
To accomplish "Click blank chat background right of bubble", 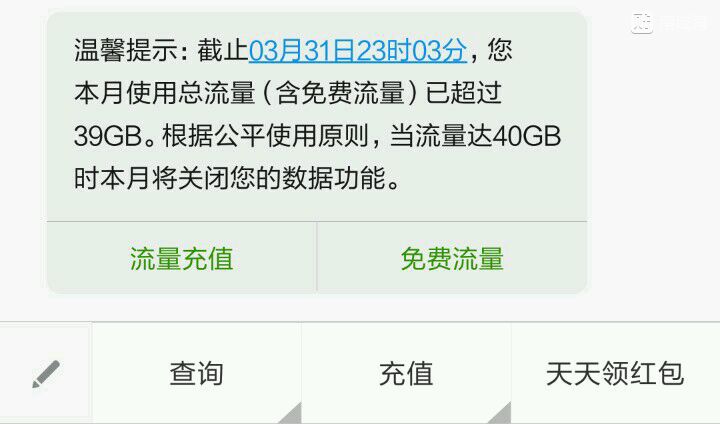I will [x=652, y=161].
